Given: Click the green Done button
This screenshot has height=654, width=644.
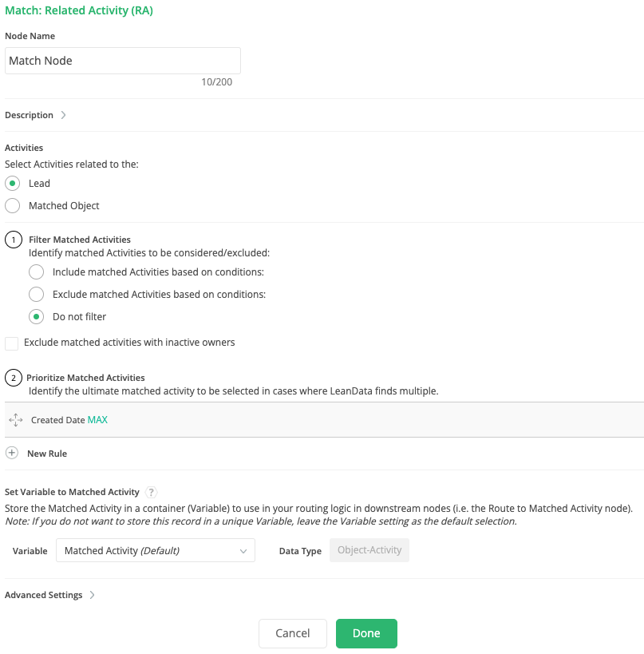Looking at the screenshot, I should click(x=366, y=633).
